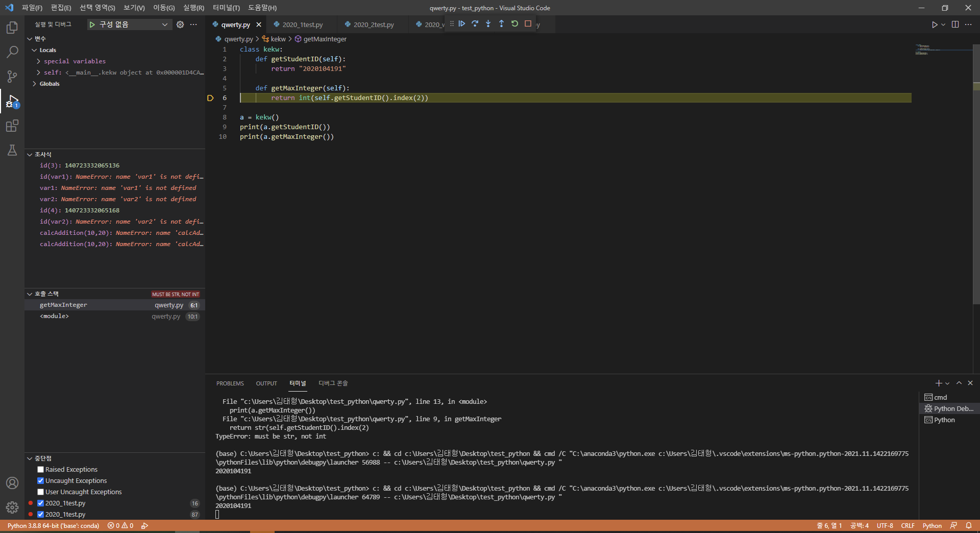Viewport: 980px width, 533px height.
Task: Open the 편집(E) menu
Action: click(61, 8)
